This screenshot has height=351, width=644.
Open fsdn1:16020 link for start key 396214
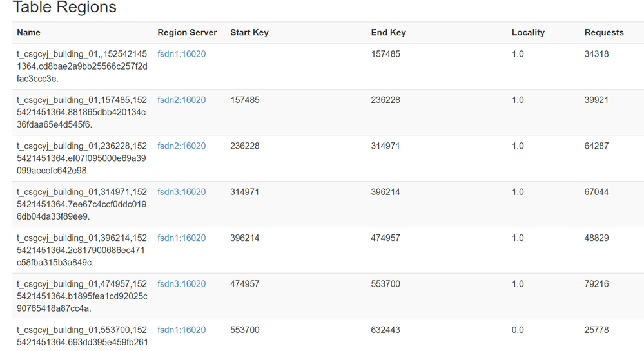182,238
